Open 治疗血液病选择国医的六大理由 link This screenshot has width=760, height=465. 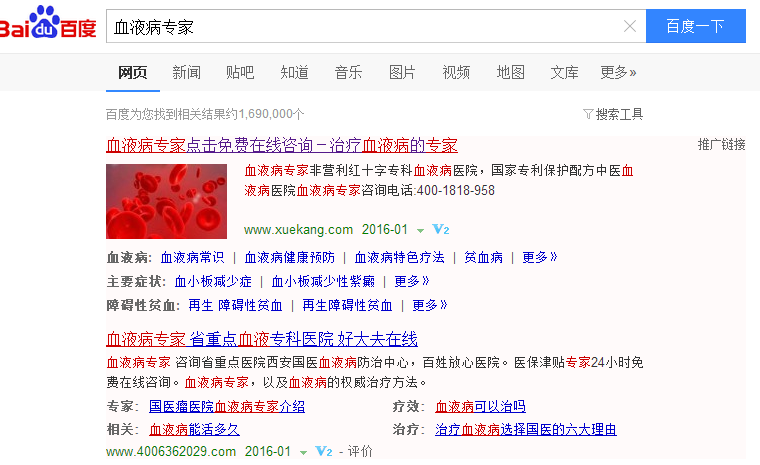point(526,430)
